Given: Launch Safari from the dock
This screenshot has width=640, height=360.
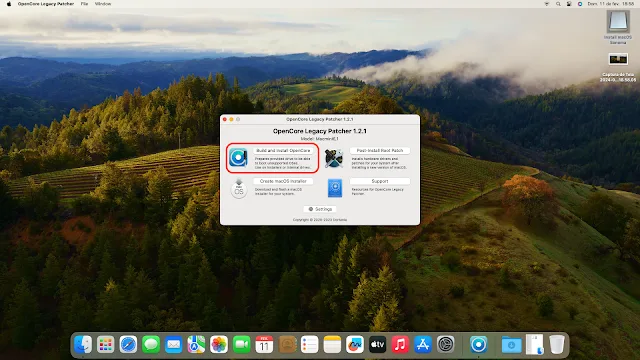Looking at the screenshot, I should [128, 344].
